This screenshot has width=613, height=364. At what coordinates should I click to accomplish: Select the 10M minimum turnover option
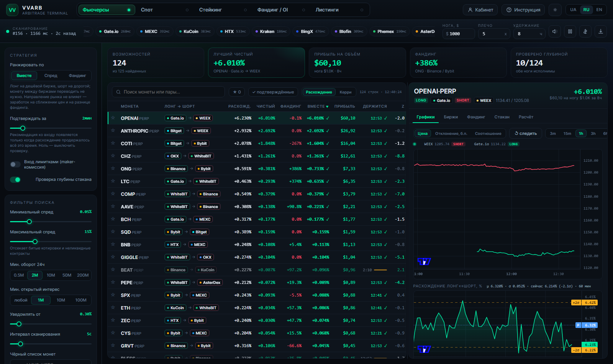pyautogui.click(x=51, y=275)
